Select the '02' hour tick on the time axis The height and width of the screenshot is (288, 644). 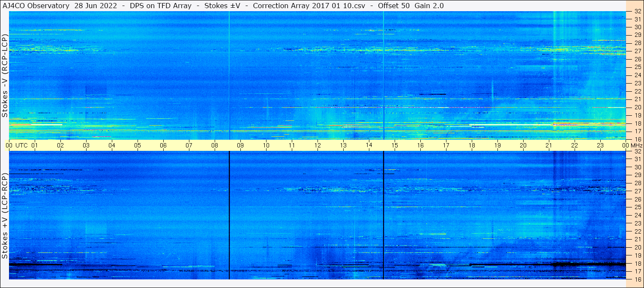[x=60, y=145]
